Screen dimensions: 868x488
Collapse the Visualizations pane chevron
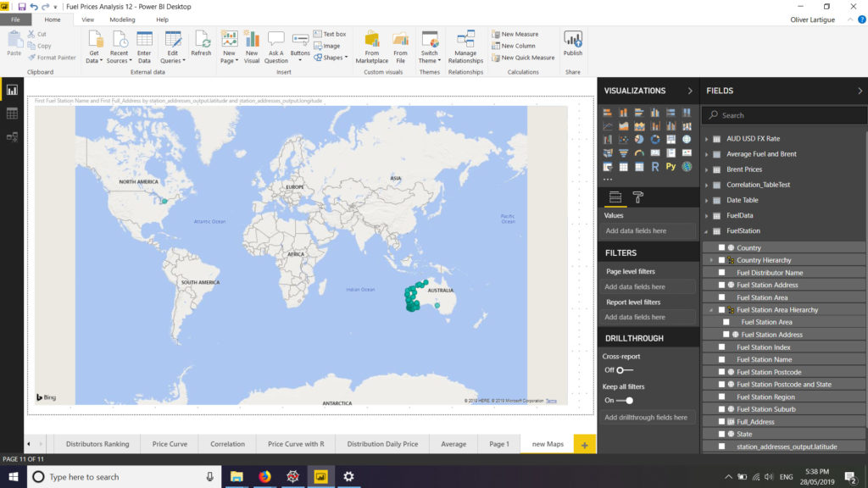click(x=690, y=91)
